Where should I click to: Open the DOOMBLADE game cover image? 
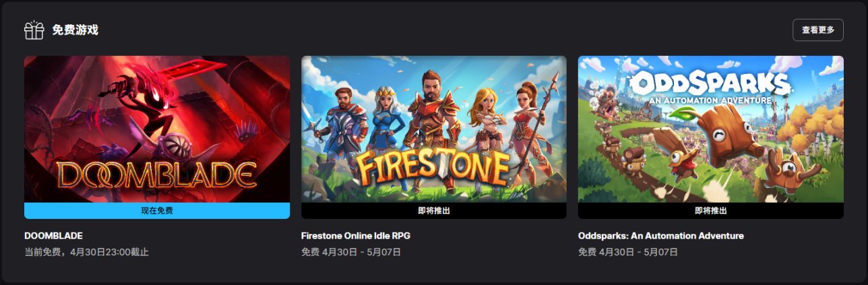(157, 129)
